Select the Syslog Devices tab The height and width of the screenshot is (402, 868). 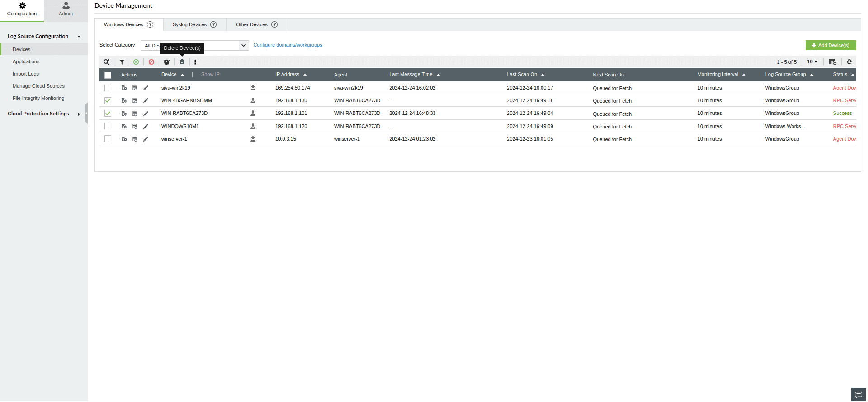tap(194, 24)
